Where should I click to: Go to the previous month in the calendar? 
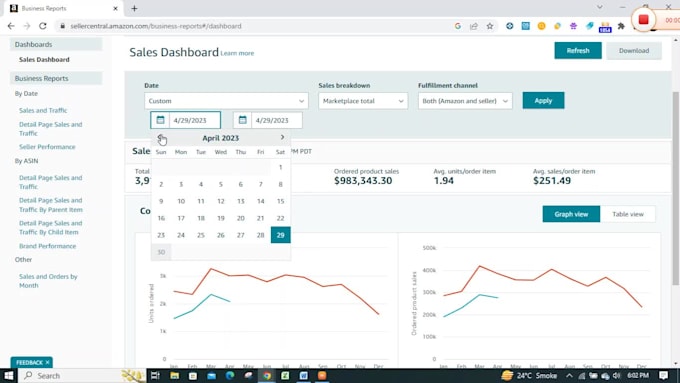click(x=160, y=137)
